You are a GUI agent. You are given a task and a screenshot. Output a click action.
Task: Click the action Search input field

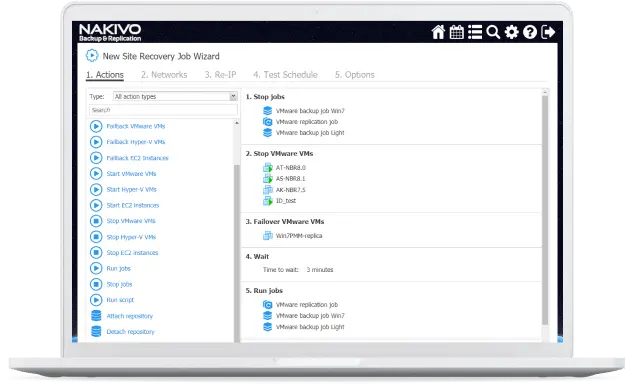coord(163,110)
